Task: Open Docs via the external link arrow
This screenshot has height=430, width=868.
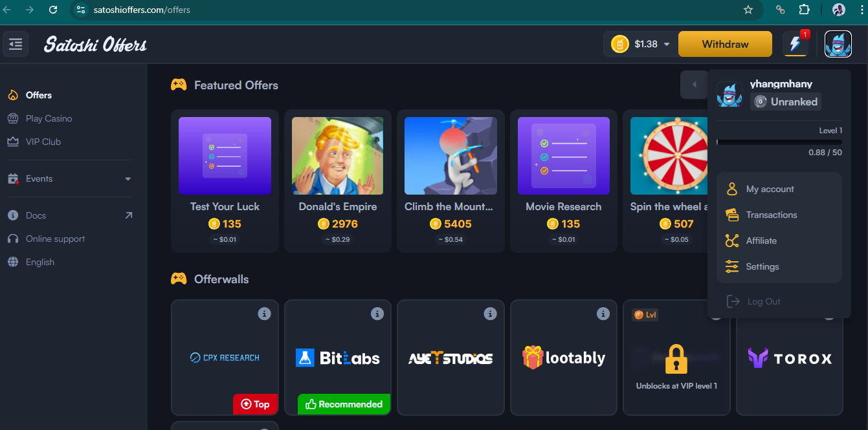Action: pos(128,215)
